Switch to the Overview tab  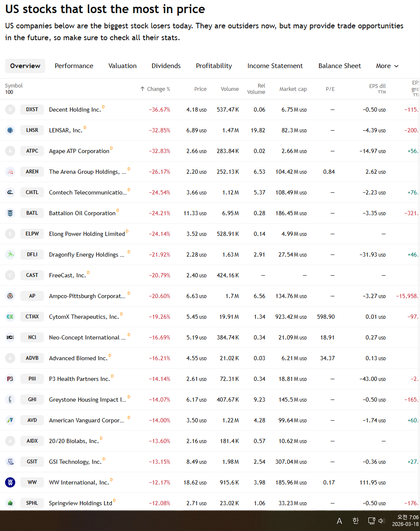25,66
